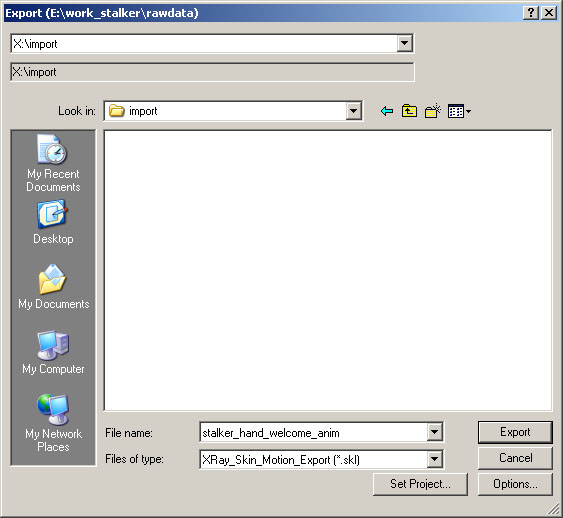Open My Computer location
The height and width of the screenshot is (518, 563).
pos(53,353)
